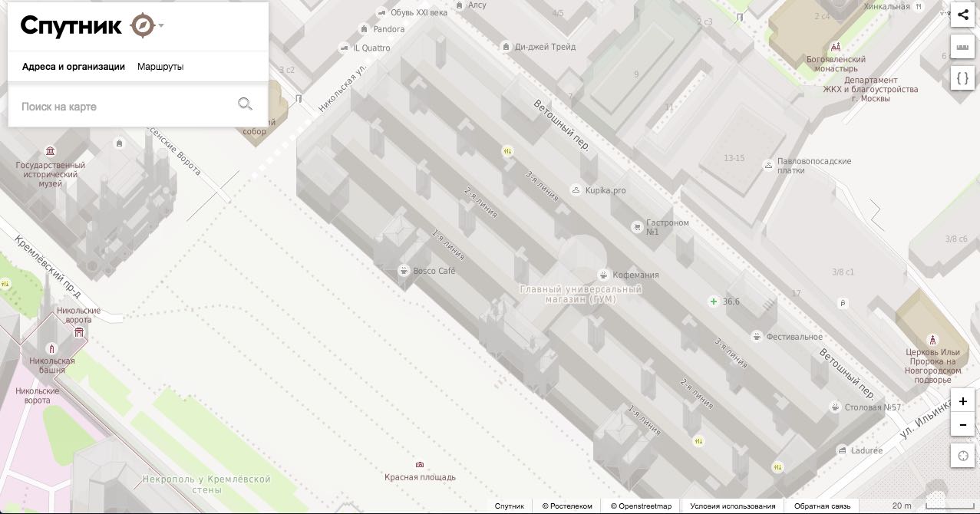Screen dimensions: 980x514
Task: Select the Никольская башня tower icon
Action: [52, 349]
